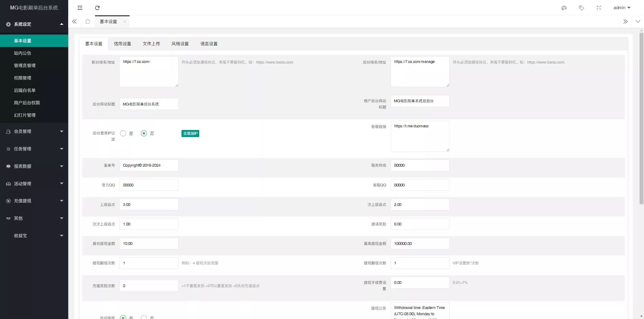Toggle fullscreen mode icon
This screenshot has width=644, height=319.
599,8
